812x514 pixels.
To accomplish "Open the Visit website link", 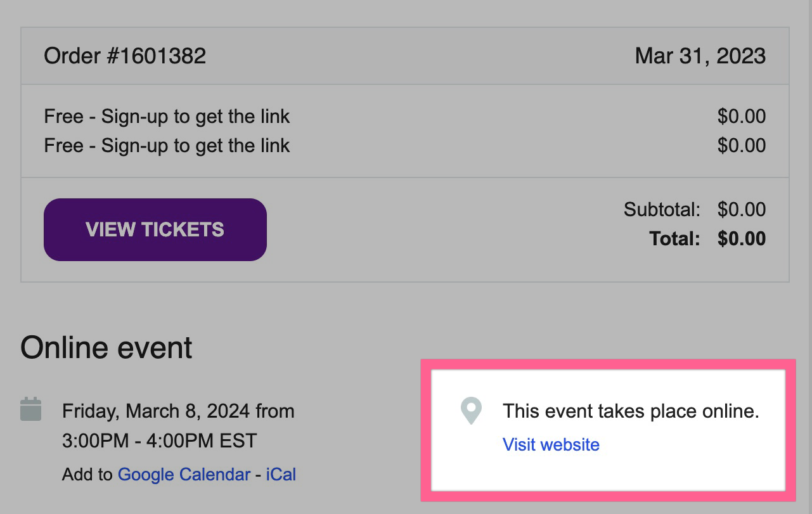I will [551, 444].
